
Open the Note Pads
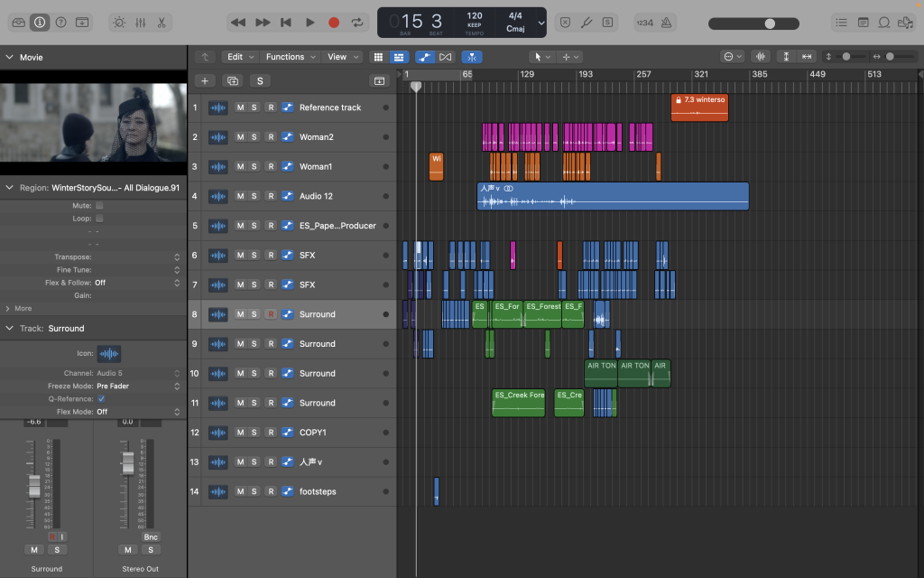[x=864, y=23]
